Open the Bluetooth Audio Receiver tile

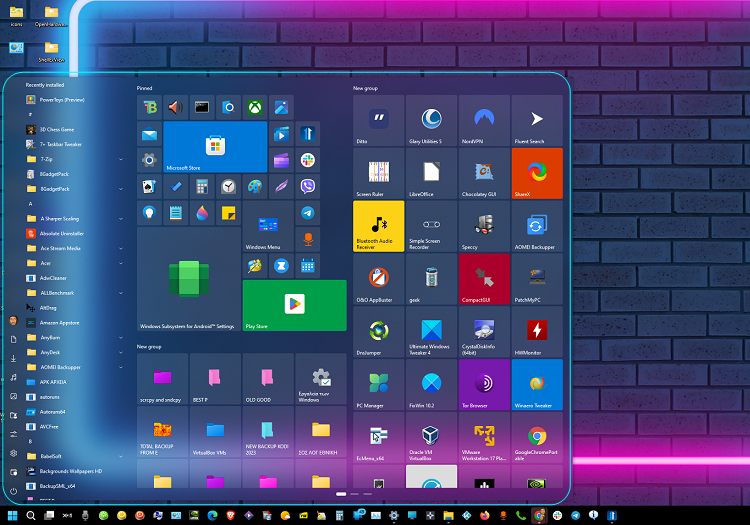pyautogui.click(x=379, y=226)
